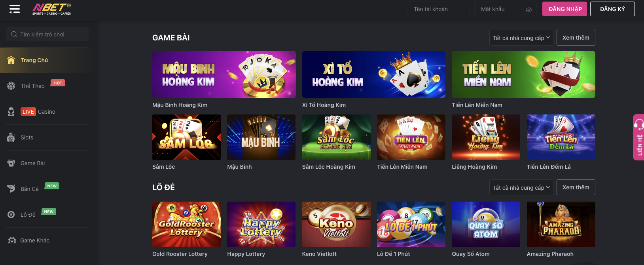
Task: Click the Thể Thao soccer ball icon
Action: coord(11,86)
